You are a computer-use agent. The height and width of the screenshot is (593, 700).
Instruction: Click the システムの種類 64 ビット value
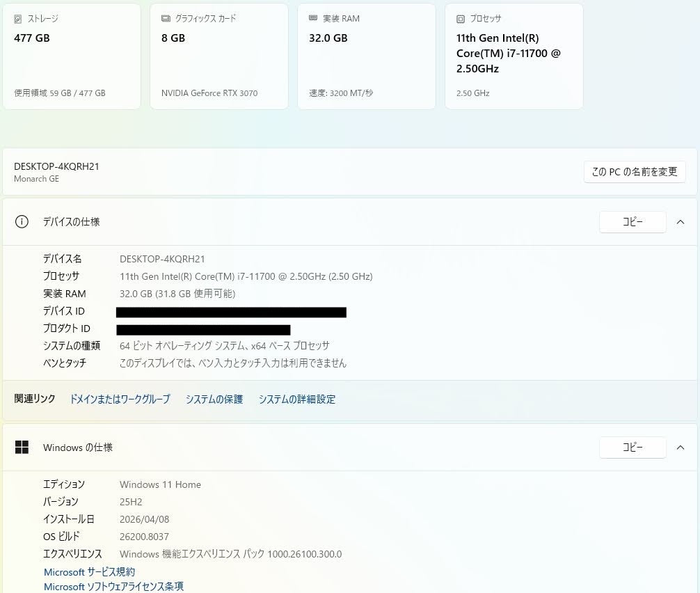click(x=225, y=346)
